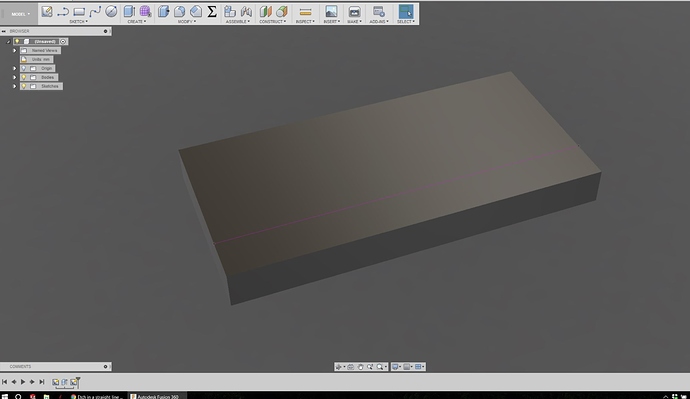Viewport: 690px width, 399px height.
Task: Expand the Origin folder
Action: (x=15, y=68)
